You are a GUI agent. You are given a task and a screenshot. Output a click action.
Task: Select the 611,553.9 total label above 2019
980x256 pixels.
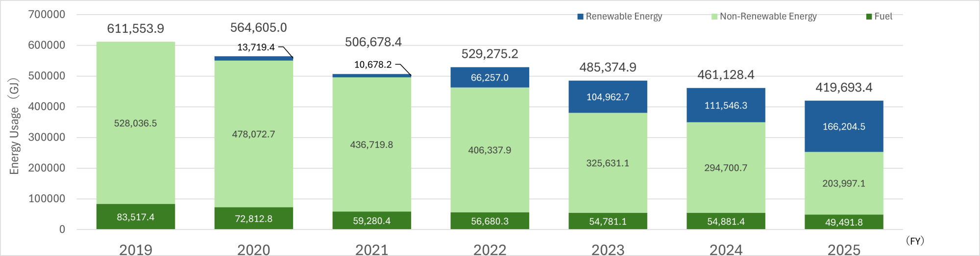pyautogui.click(x=135, y=29)
